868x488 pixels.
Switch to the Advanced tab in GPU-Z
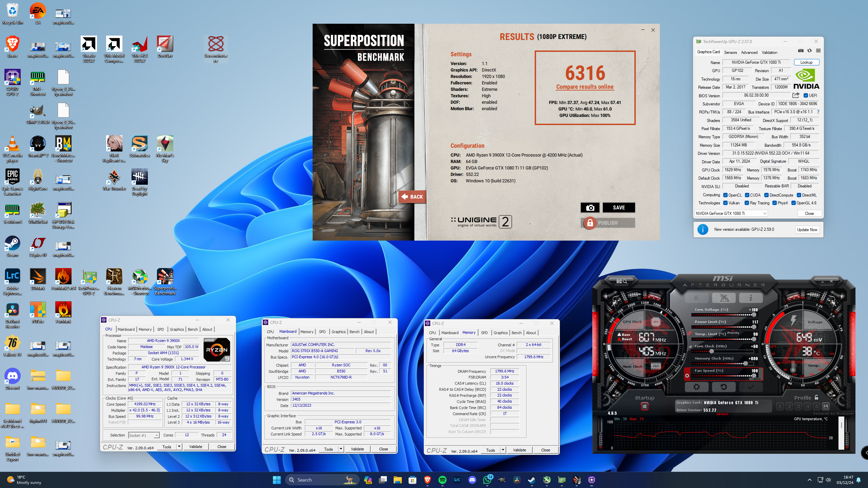(x=749, y=52)
